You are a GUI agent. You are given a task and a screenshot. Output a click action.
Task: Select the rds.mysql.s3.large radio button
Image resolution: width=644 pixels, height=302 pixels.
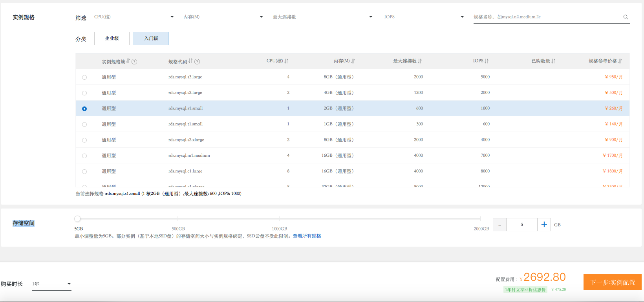[x=84, y=77]
